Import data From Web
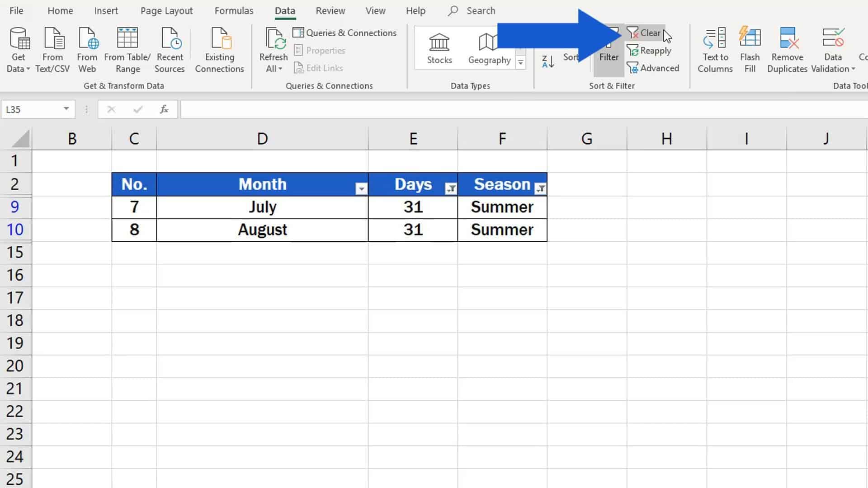Screen dimensions: 868x488 click(x=87, y=50)
